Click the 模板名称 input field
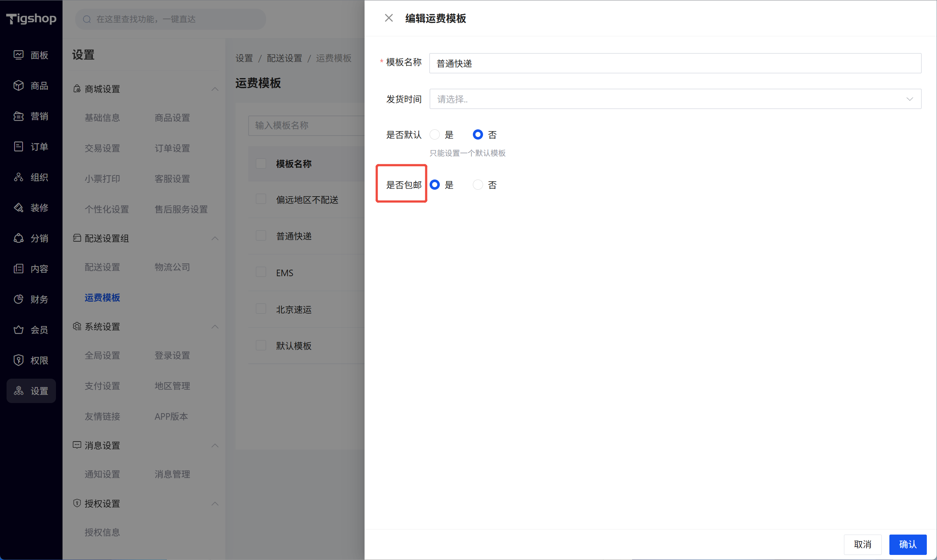Image resolution: width=937 pixels, height=560 pixels. click(675, 63)
